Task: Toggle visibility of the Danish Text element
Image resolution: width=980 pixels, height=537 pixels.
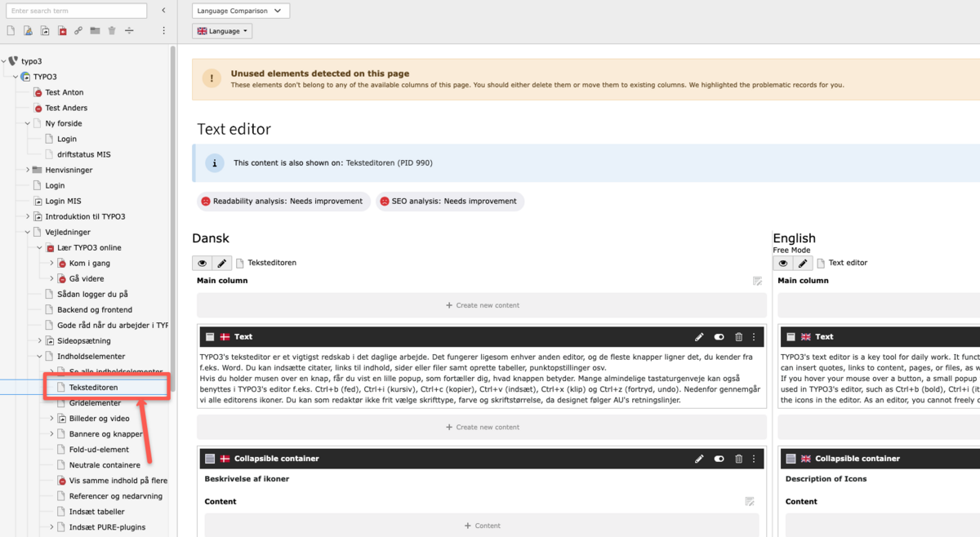Action: point(719,337)
